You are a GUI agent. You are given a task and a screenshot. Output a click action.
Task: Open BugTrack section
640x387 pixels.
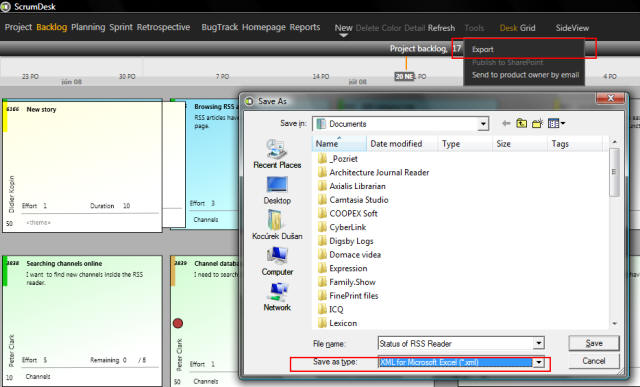[x=220, y=27]
